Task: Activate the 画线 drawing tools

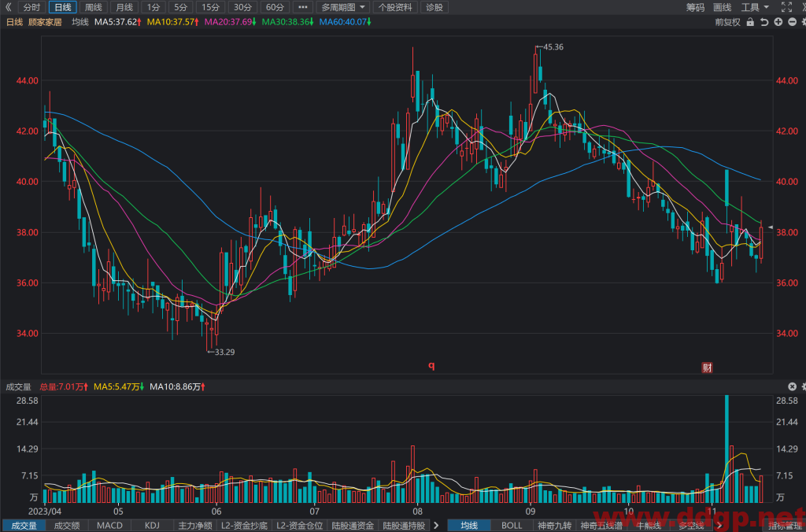Action: [723, 7]
